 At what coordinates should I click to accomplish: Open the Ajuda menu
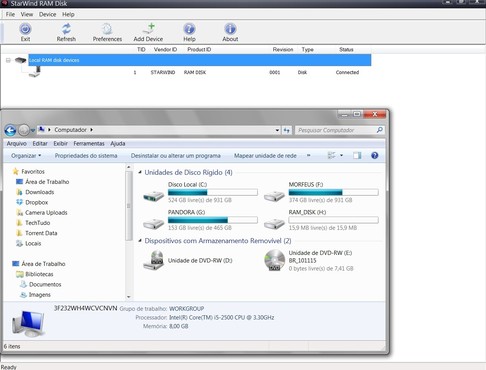(x=118, y=143)
